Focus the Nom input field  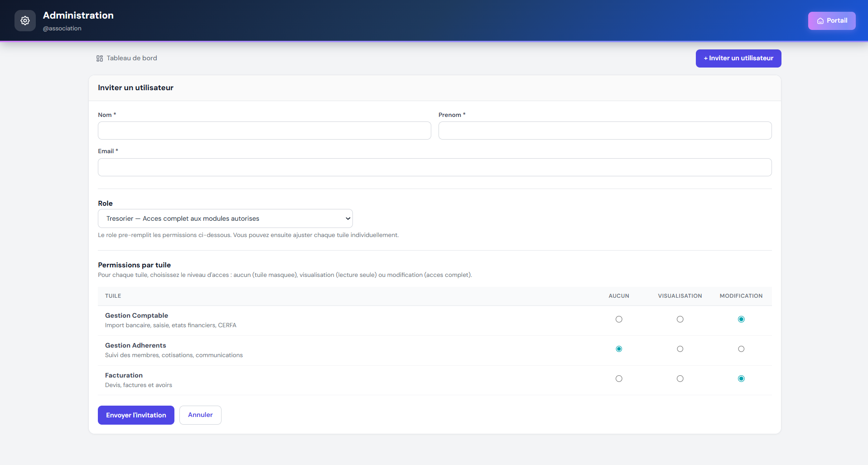tap(264, 131)
